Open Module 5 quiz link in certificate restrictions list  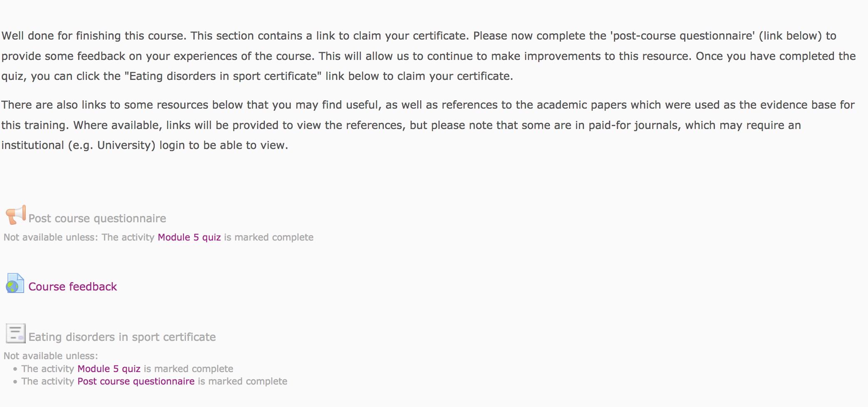[x=109, y=369]
